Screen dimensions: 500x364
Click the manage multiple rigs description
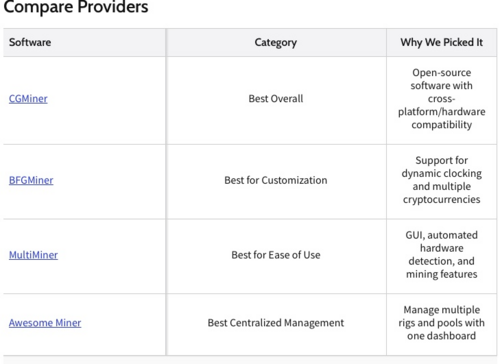442,323
